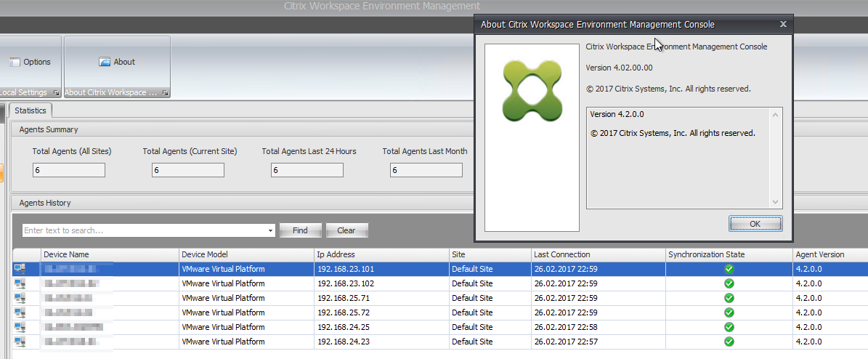
Task: Click computer icon for 192.168.23.101 row
Action: [x=20, y=269]
